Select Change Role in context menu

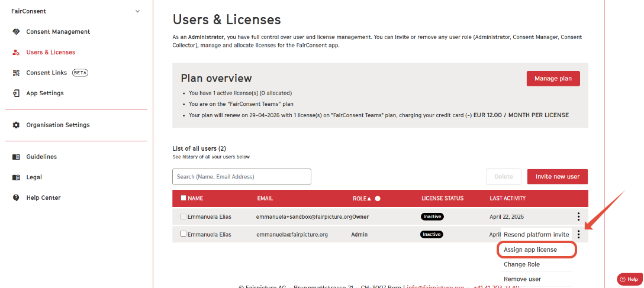point(536,264)
